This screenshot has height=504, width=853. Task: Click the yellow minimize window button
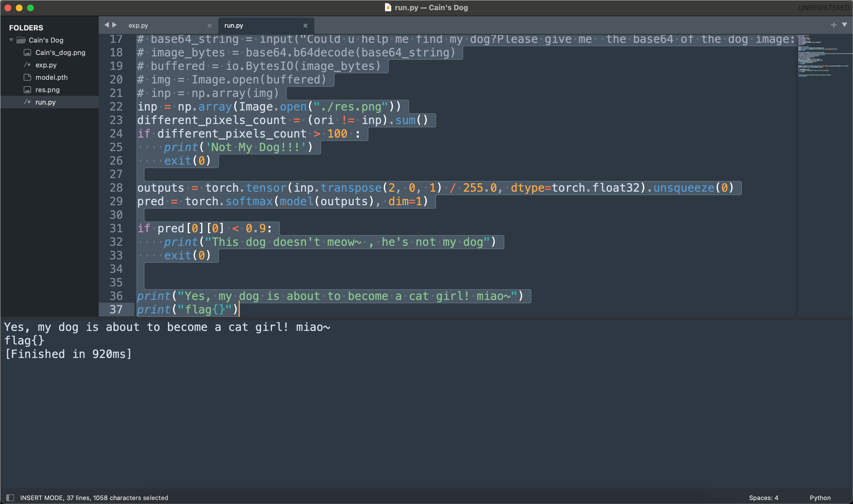pyautogui.click(x=19, y=8)
